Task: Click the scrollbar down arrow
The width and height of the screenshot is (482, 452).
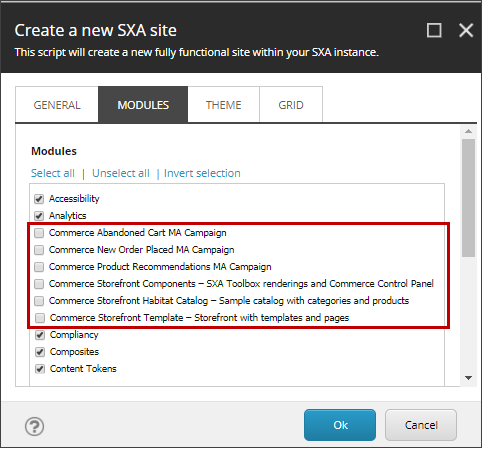Action: pyautogui.click(x=468, y=378)
